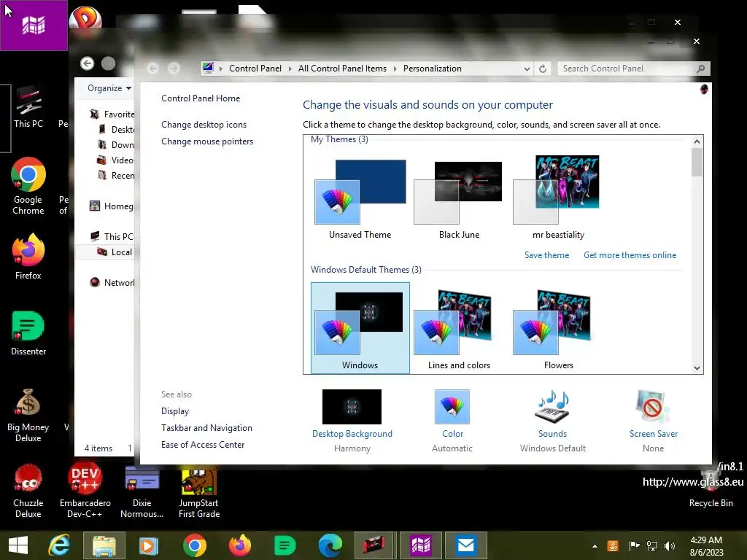
Task: Open Ease of Access Center link
Action: (x=203, y=444)
